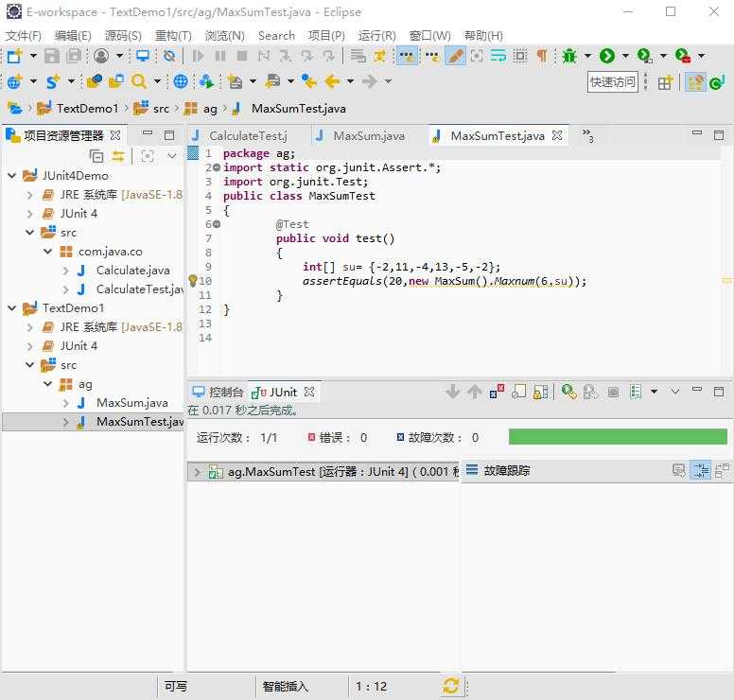Screen dimensions: 734x700
Task: Minimize the JUnit bottom panel
Action: click(x=697, y=390)
